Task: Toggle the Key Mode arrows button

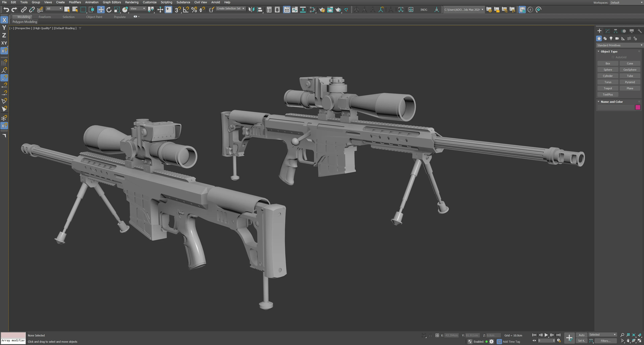Action: pos(534,340)
